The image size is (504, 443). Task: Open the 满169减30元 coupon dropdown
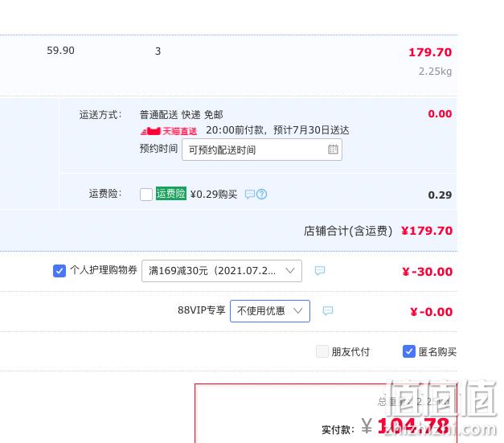click(222, 271)
